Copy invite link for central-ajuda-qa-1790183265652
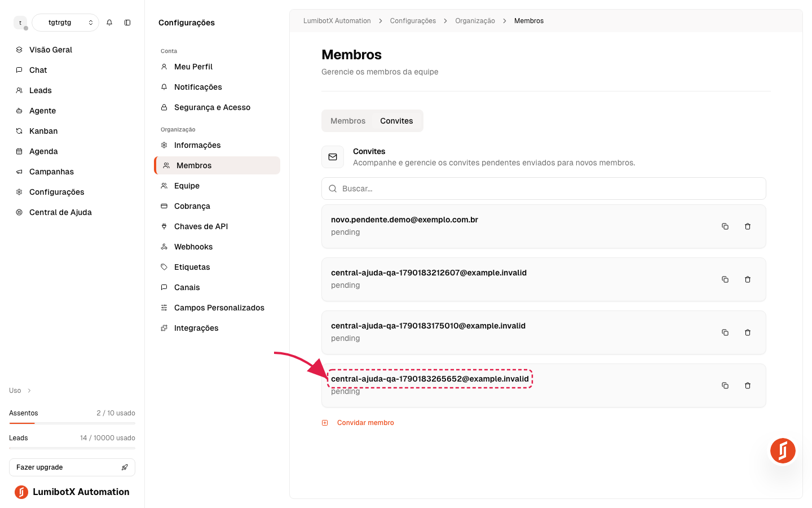812x508 pixels. (x=725, y=386)
